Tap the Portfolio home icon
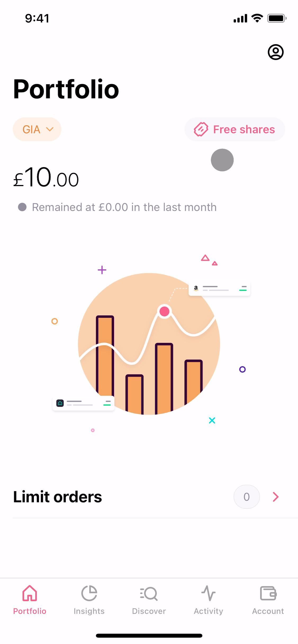298x644 pixels. [30, 594]
